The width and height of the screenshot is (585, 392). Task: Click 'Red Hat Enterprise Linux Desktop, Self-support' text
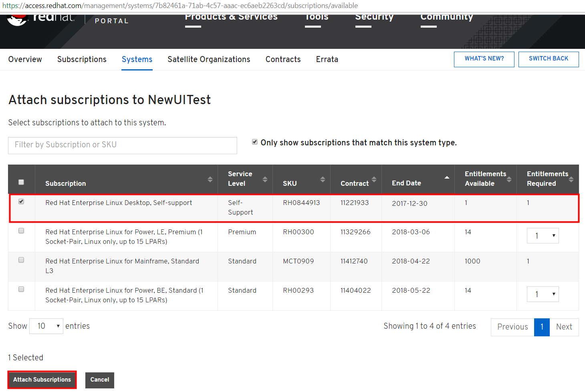point(119,203)
